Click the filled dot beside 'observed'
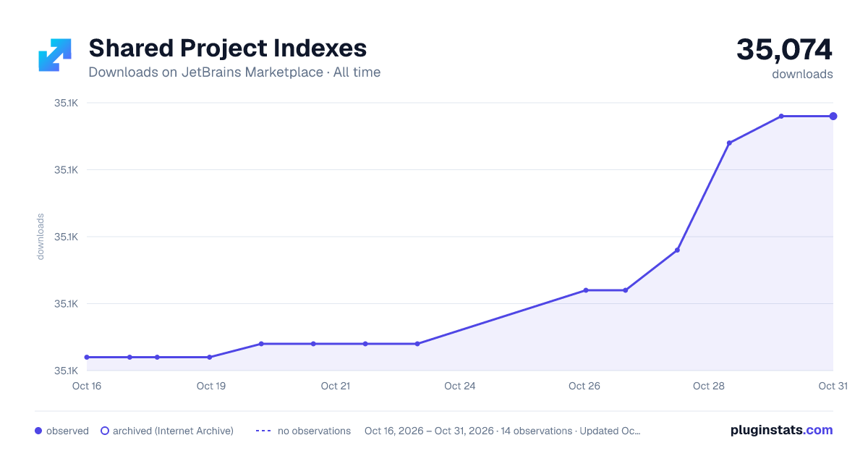This screenshot has height=456, width=868. click(38, 431)
